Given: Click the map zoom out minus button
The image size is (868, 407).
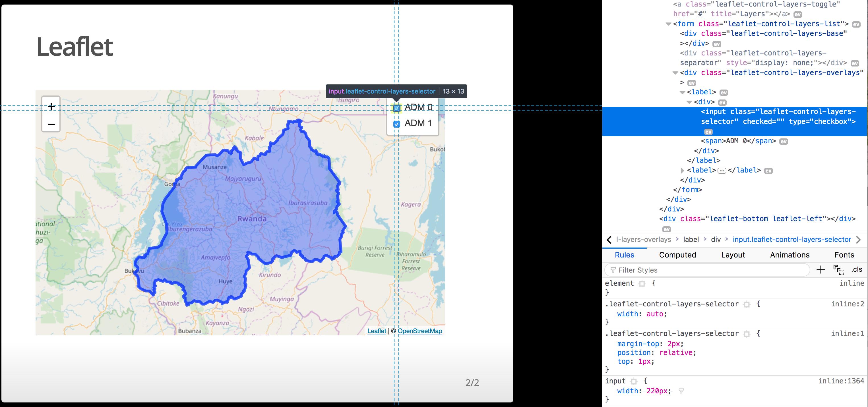Looking at the screenshot, I should (51, 124).
